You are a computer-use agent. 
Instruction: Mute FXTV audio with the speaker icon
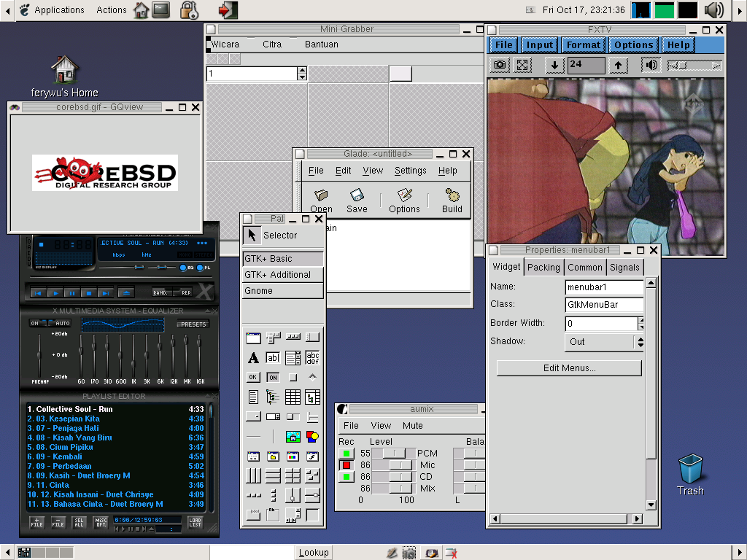coord(651,65)
